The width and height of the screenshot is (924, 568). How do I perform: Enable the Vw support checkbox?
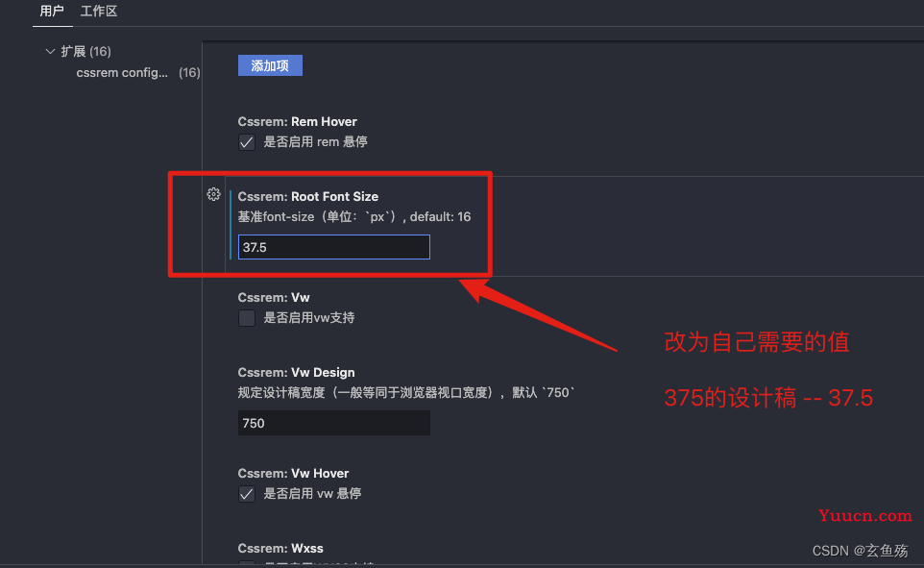click(x=247, y=318)
